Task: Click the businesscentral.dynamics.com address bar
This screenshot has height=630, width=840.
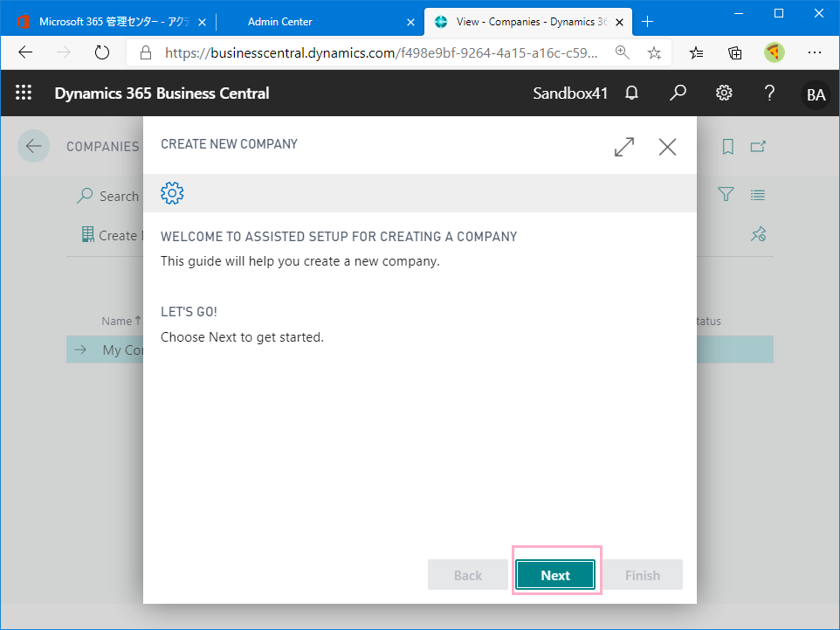Action: click(x=382, y=52)
